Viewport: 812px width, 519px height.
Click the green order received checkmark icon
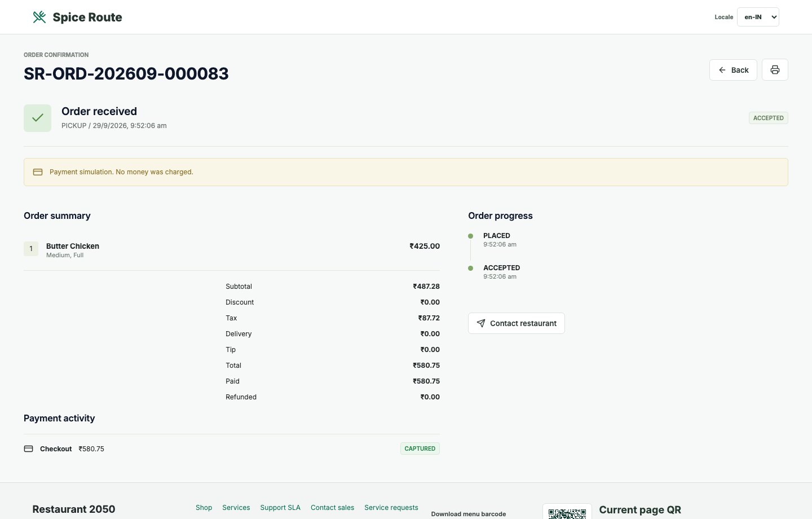pyautogui.click(x=37, y=118)
